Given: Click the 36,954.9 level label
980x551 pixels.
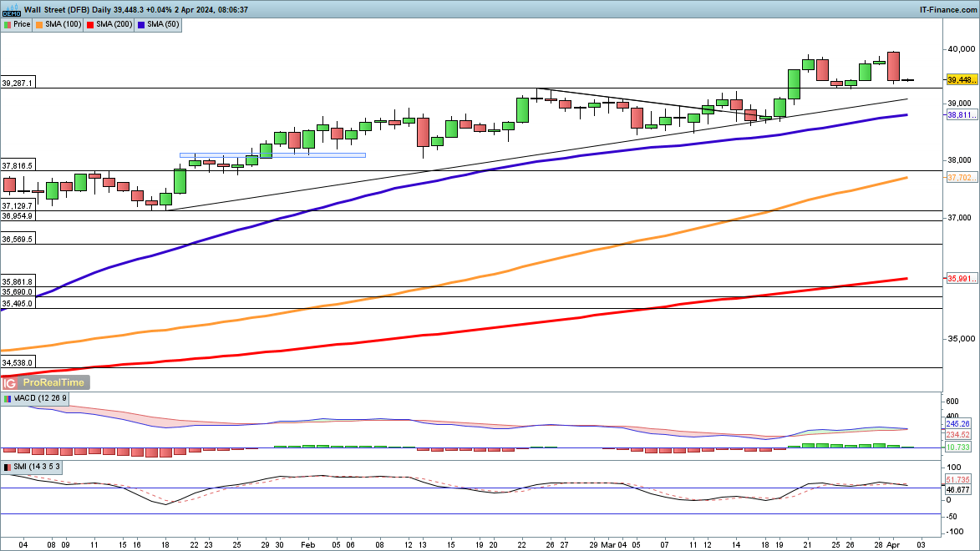Looking at the screenshot, I should (x=18, y=216).
